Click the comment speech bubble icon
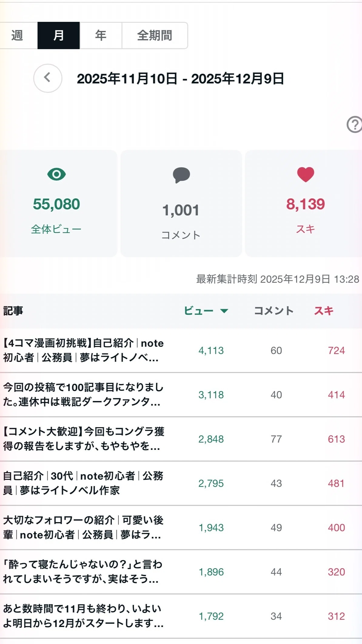 point(181,175)
